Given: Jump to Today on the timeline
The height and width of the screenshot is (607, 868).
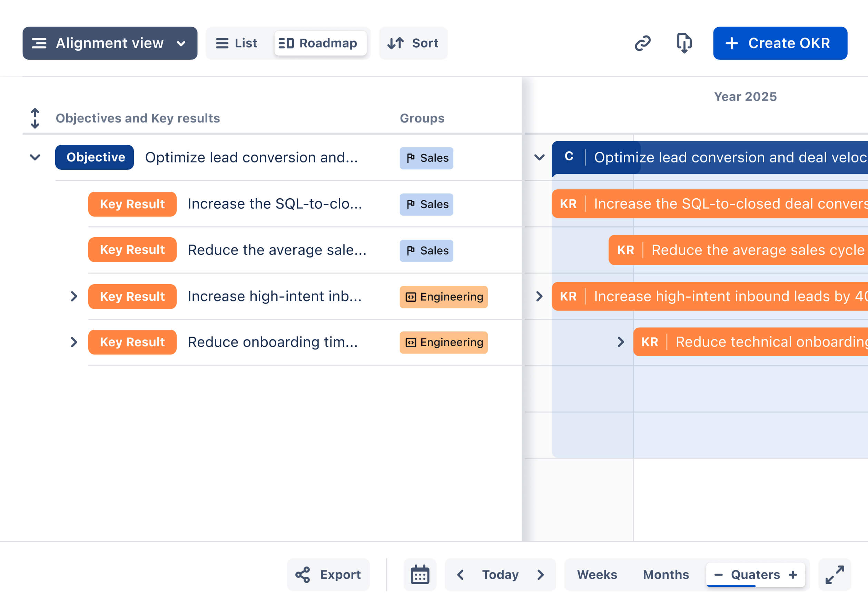Looking at the screenshot, I should 500,575.
